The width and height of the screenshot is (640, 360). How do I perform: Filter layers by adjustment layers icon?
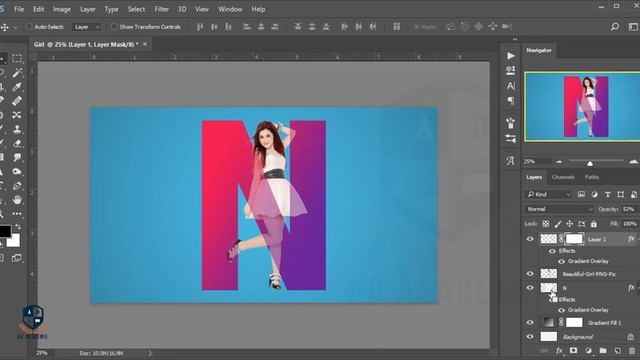[594, 194]
